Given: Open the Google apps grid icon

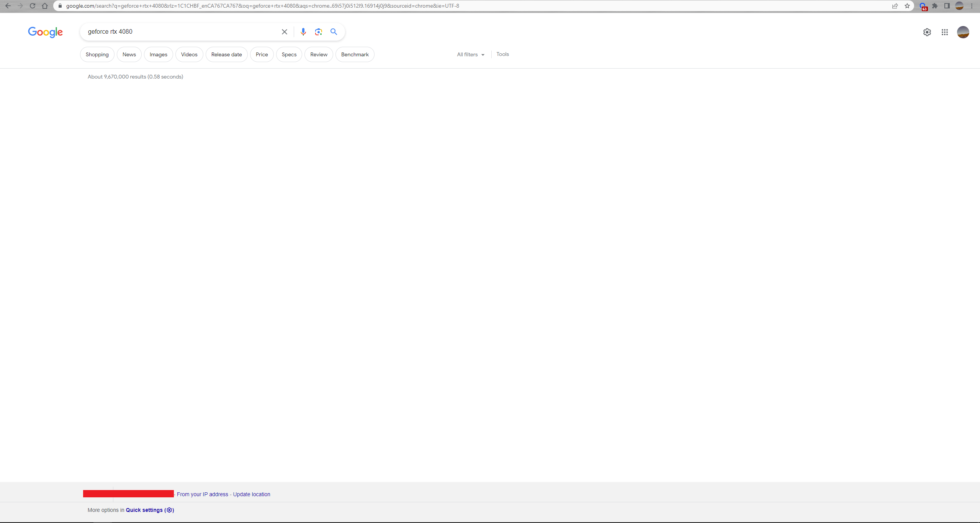Looking at the screenshot, I should tap(945, 32).
